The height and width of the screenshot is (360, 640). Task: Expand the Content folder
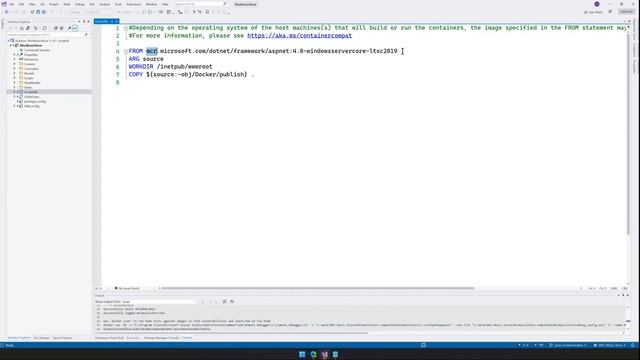tap(14, 64)
